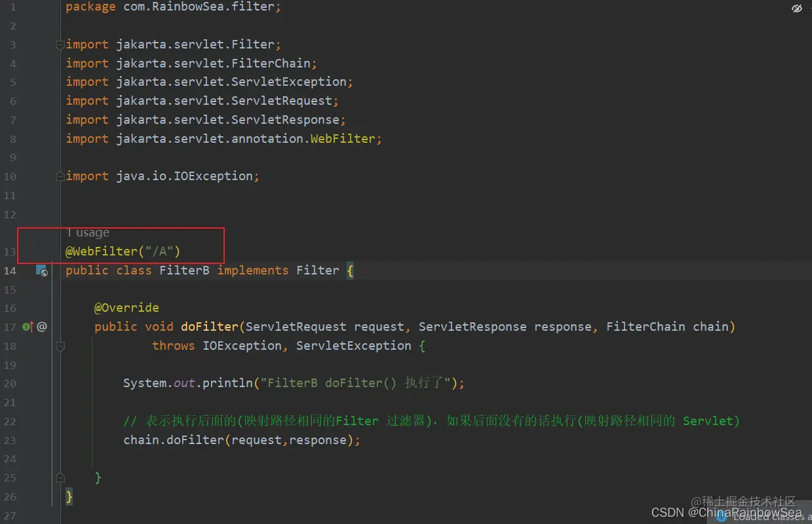Image resolution: width=812 pixels, height=524 pixels.
Task: Open the "1 usage" inlay hint
Action: pos(88,233)
